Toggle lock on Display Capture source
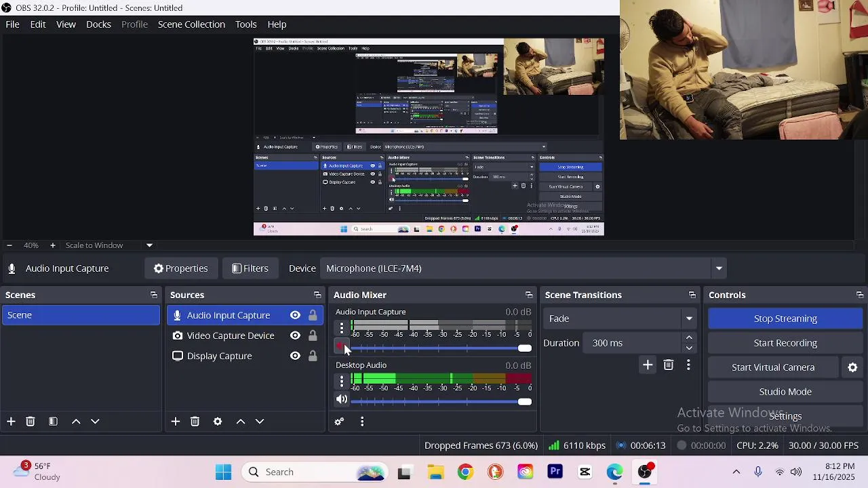The width and height of the screenshot is (868, 488). tap(313, 356)
